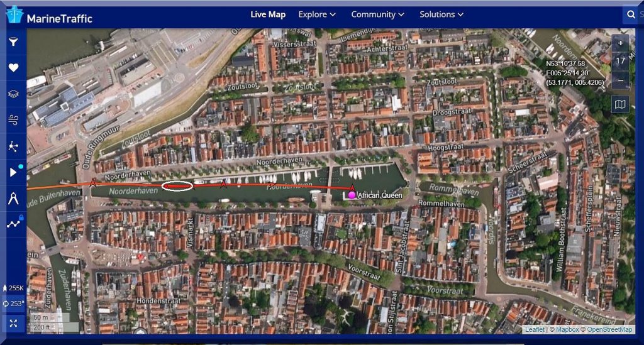Image resolution: width=644 pixels, height=345 pixels.
Task: Switch map type with map icon
Action: coord(620,104)
